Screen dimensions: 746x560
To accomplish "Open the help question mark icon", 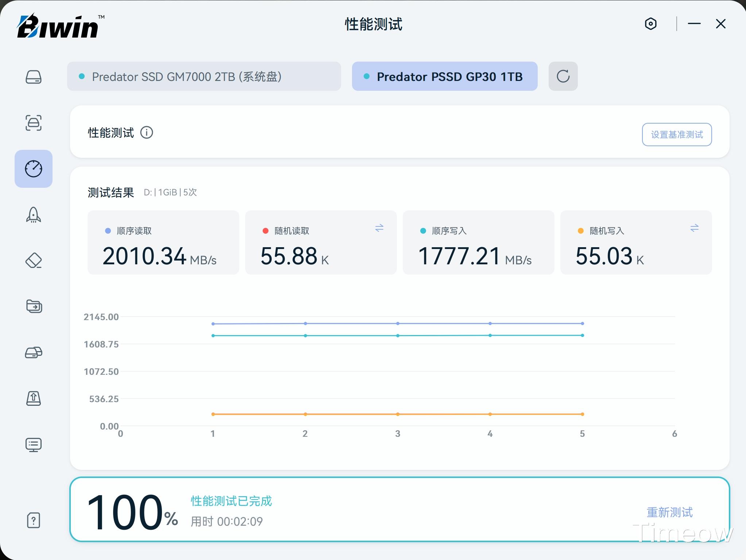I will coord(34,520).
